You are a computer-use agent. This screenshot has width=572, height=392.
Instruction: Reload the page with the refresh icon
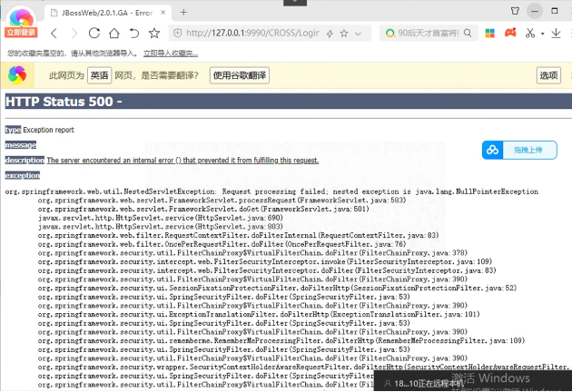coord(94,34)
